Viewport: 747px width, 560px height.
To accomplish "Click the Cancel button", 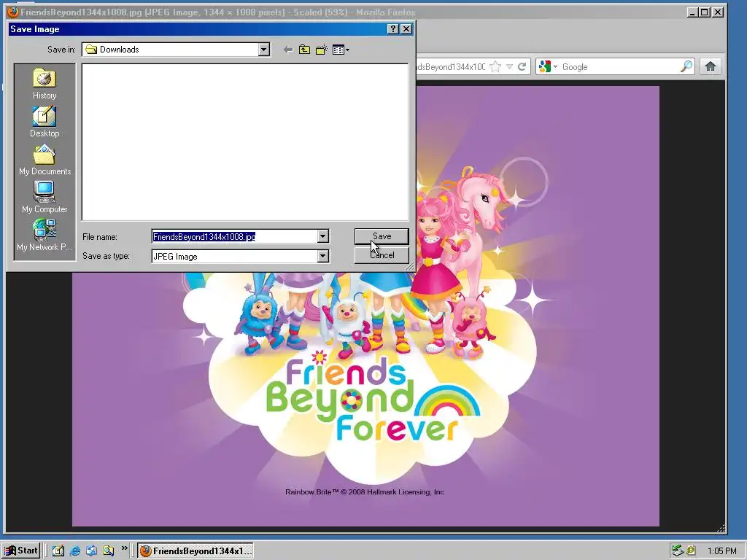I will click(382, 255).
